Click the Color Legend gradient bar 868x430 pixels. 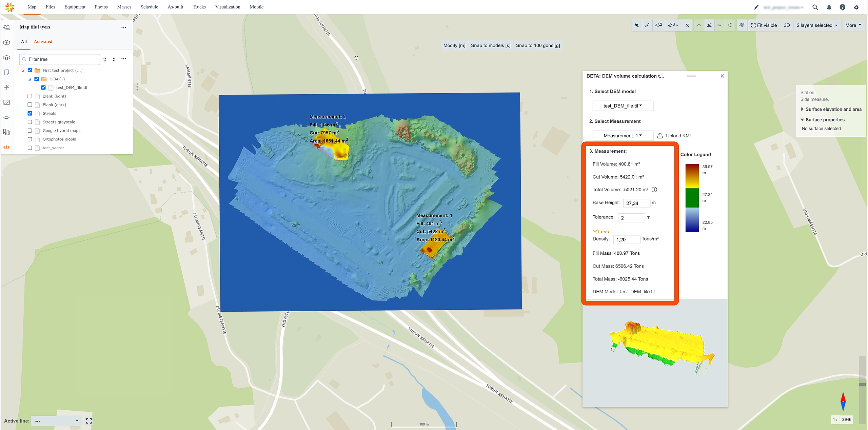coord(692,198)
